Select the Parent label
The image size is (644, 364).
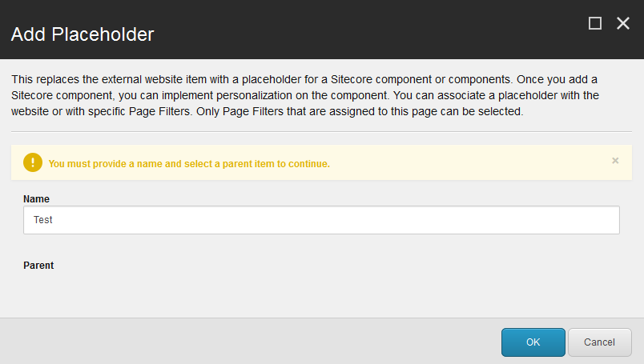coord(38,265)
